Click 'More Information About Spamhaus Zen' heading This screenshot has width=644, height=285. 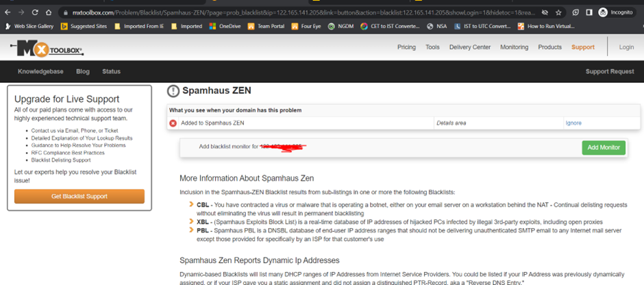coord(247,178)
